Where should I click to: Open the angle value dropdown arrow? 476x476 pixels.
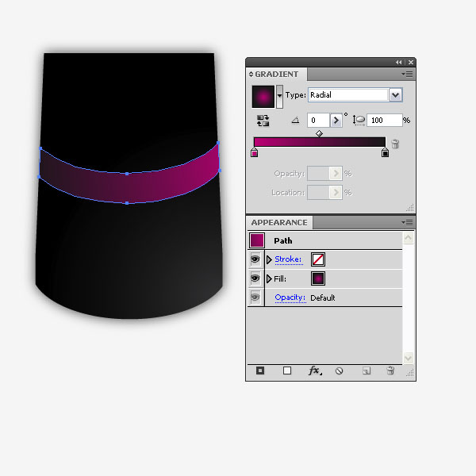pos(336,121)
